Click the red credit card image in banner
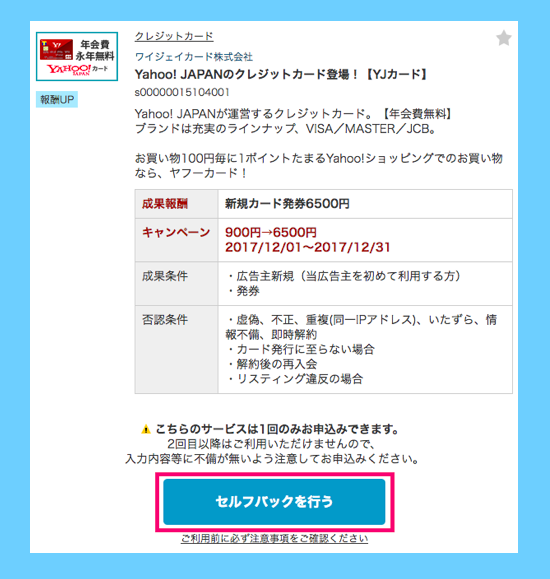 56,49
